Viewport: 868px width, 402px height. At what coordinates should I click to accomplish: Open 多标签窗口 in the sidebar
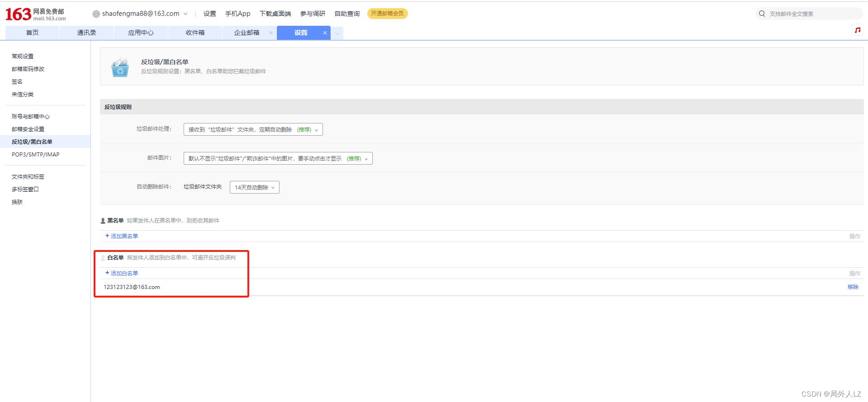[x=25, y=189]
